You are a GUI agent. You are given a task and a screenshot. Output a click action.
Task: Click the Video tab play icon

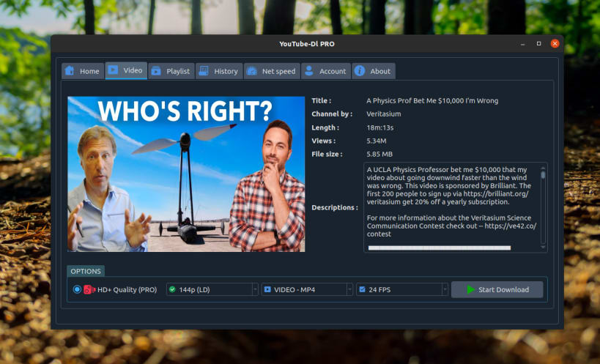click(113, 70)
